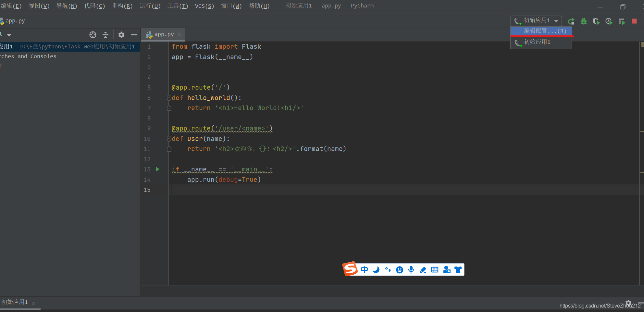
Task: Close the app.py editor tab
Action: click(x=180, y=34)
